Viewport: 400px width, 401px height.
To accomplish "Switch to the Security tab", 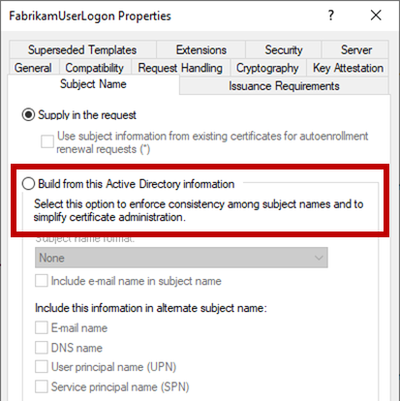I will [x=284, y=50].
